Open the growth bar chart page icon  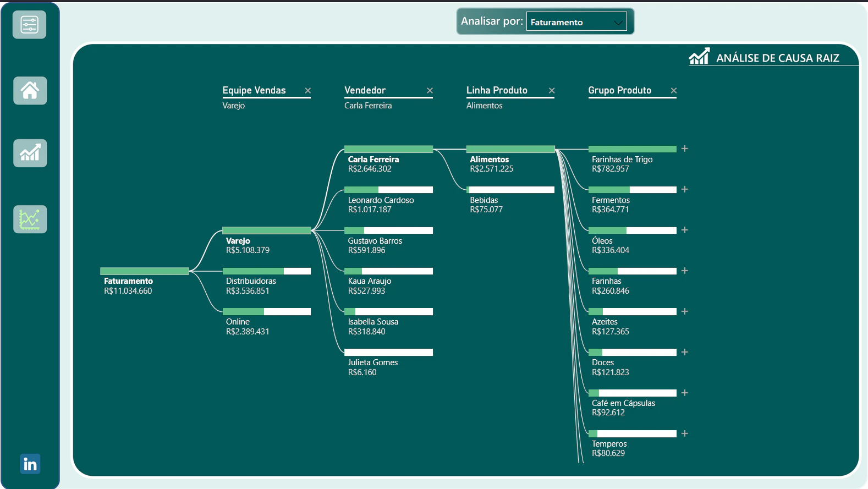[30, 153]
